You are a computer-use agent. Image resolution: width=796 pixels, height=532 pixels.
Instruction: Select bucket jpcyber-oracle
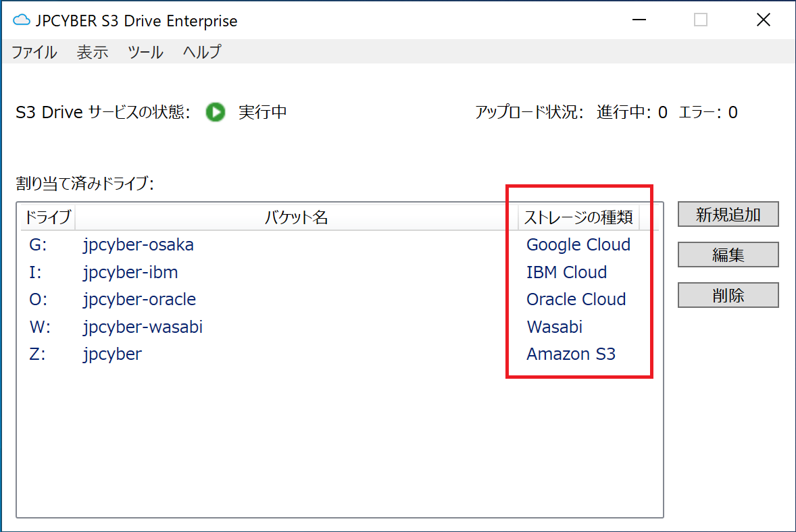(139, 299)
